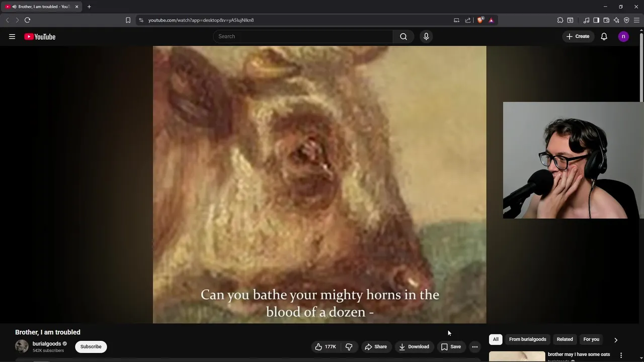The image size is (644, 362).
Task: Close the 'Brother, I am troubled' tab
Action: pyautogui.click(x=76, y=7)
